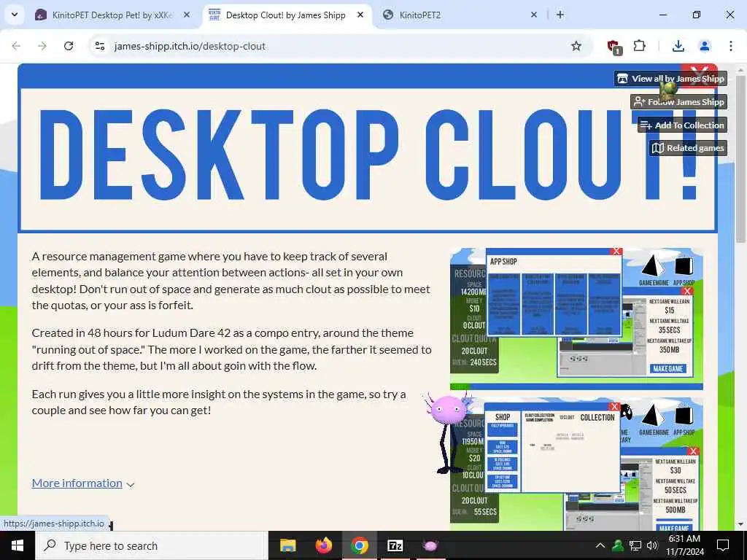Click the browser forward arrow
This screenshot has height=560, width=747.
click(x=42, y=46)
